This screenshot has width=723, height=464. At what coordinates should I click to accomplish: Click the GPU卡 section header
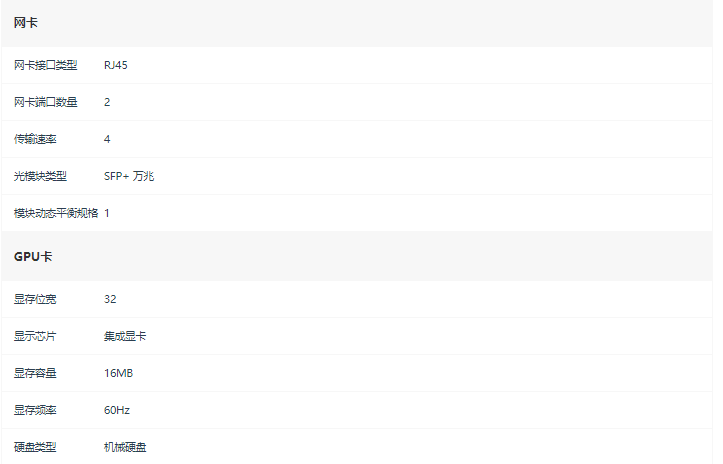(33, 256)
